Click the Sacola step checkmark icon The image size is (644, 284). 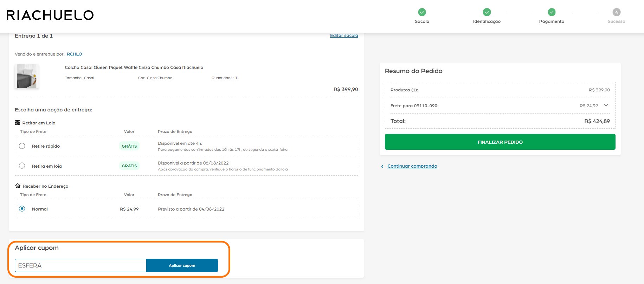click(x=422, y=12)
